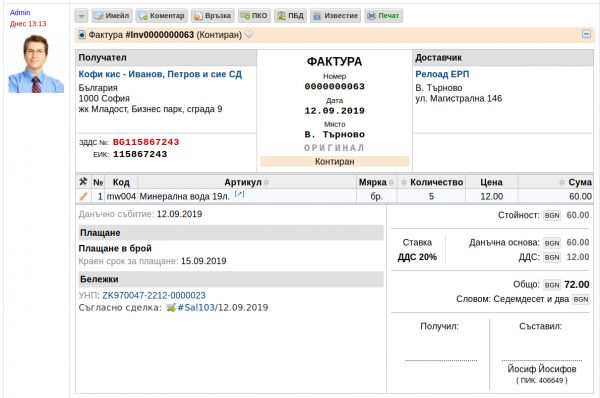Click the tools icon in table header
The width and height of the screenshot is (600, 398).
pos(83,182)
